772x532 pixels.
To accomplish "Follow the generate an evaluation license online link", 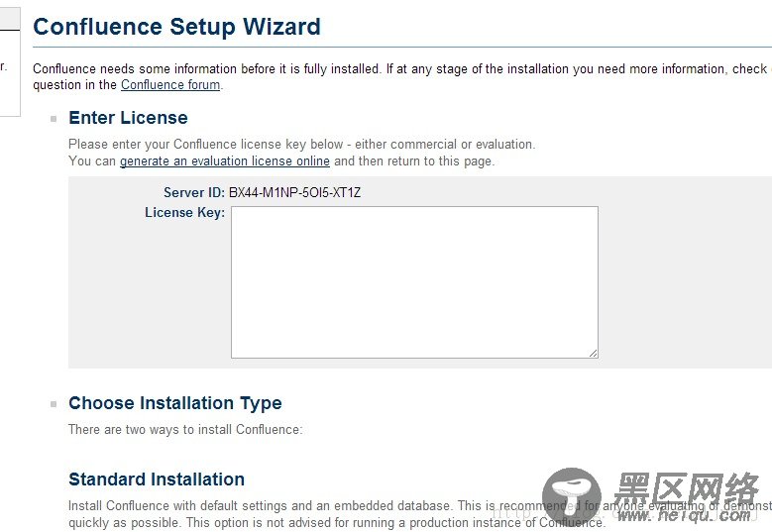I will pos(225,160).
